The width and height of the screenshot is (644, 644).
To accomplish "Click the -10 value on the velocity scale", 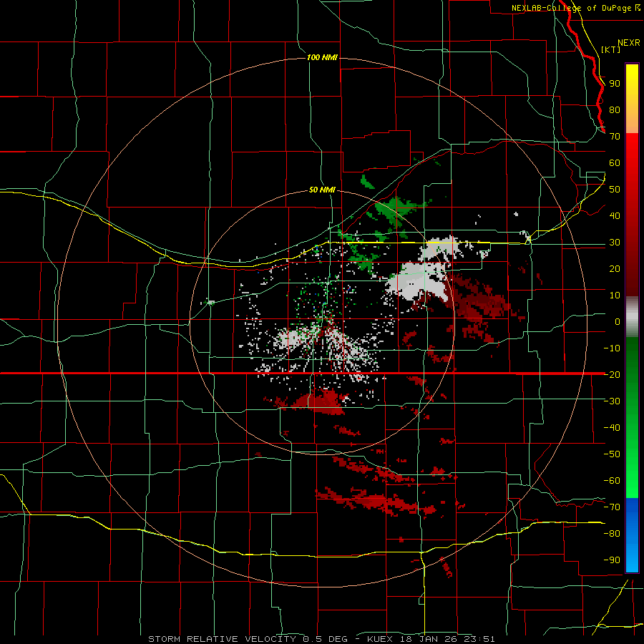I will tap(612, 348).
